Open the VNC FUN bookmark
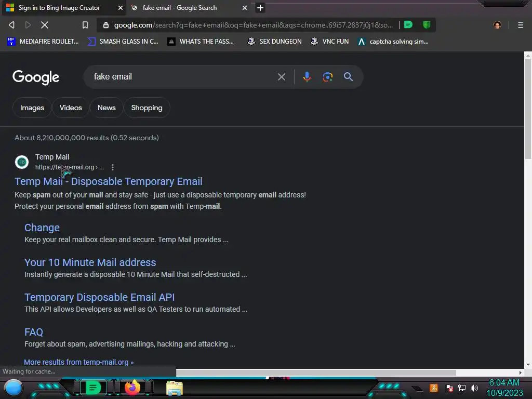 tap(330, 42)
